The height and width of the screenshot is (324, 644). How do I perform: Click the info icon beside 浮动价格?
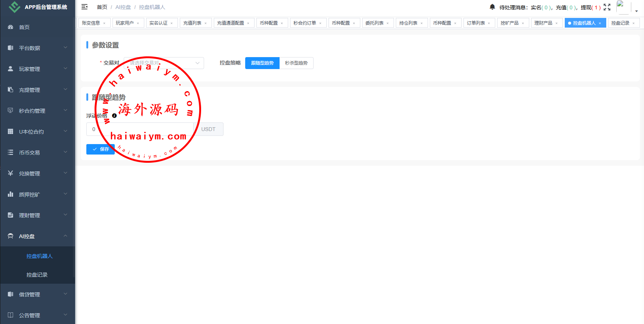[114, 116]
